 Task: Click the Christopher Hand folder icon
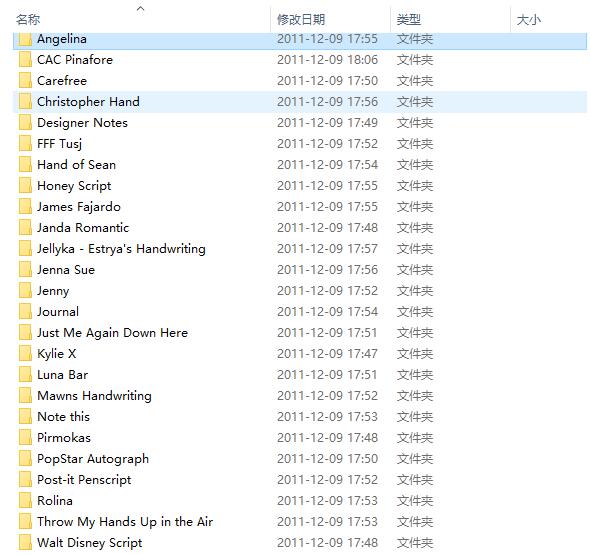pyautogui.click(x=25, y=102)
